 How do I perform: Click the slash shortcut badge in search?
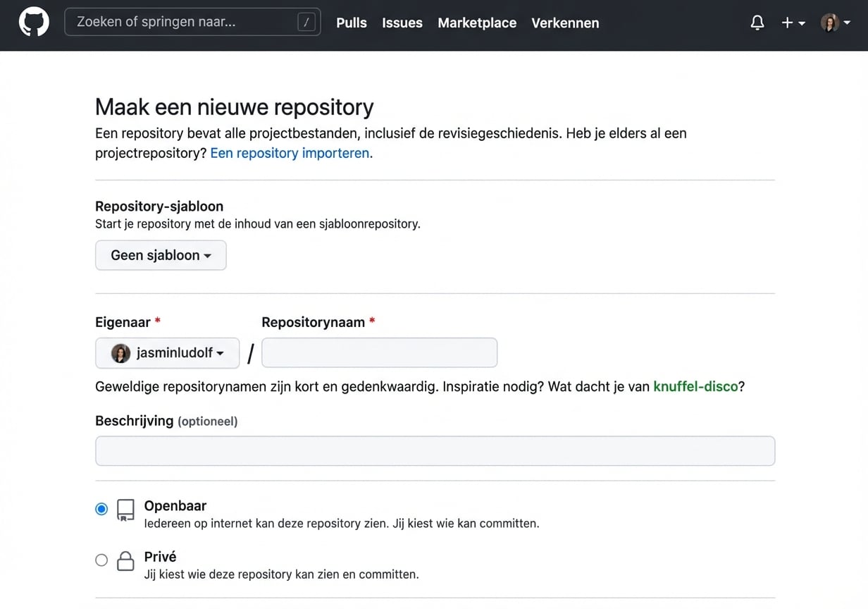[306, 21]
